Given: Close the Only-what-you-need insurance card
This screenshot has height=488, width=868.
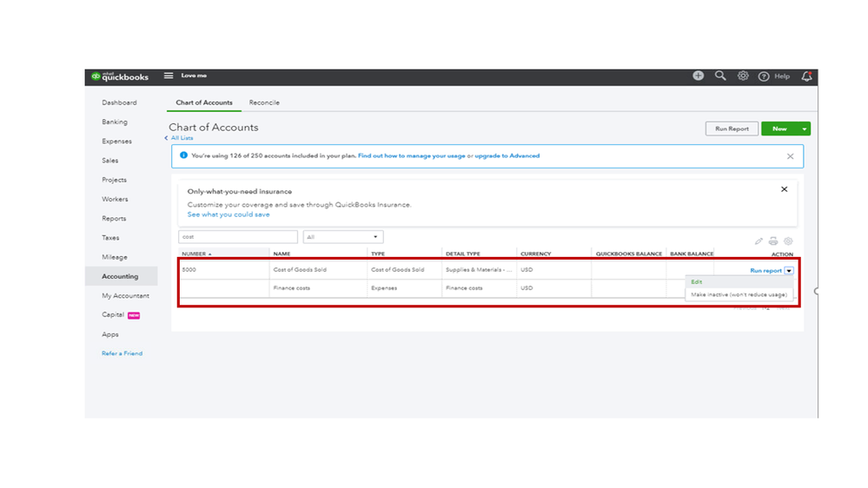Looking at the screenshot, I should (785, 189).
